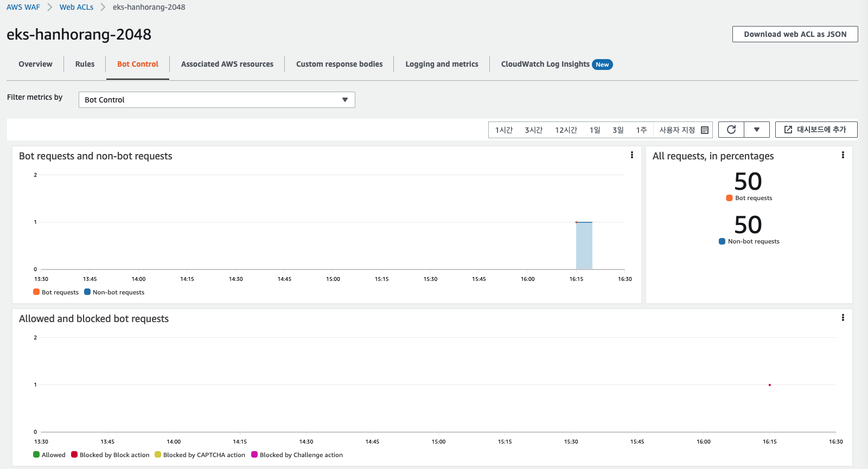This screenshot has width=868, height=469.
Task: Click the New badge on CloudWatch tab
Action: point(602,65)
